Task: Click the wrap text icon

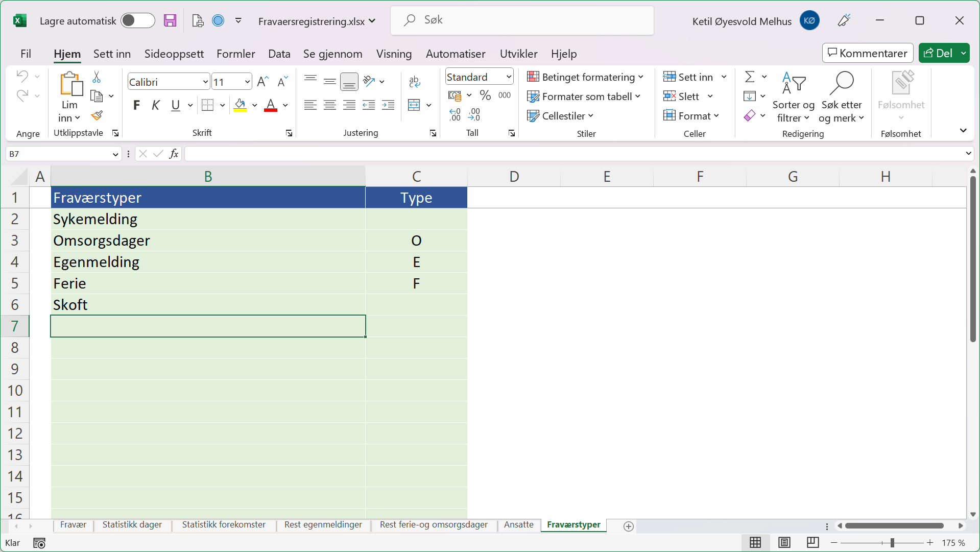Action: pos(415,81)
